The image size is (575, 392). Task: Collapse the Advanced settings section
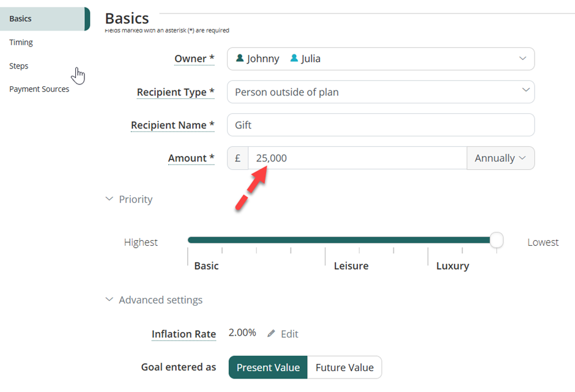point(109,300)
